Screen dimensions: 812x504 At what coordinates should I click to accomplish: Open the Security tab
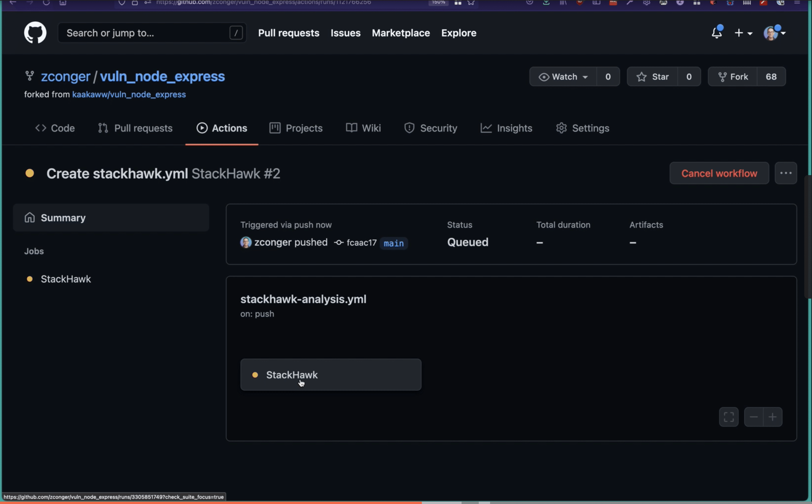(431, 128)
